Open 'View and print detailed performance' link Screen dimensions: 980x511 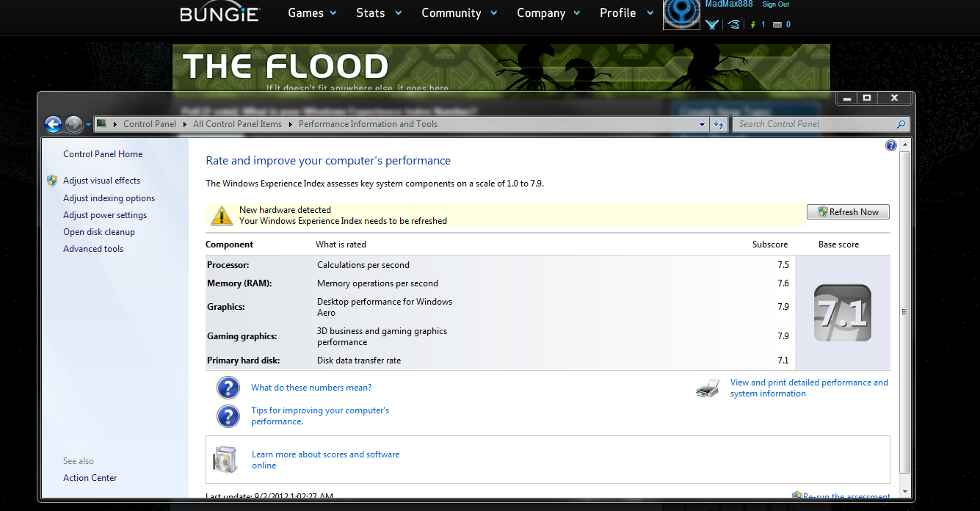tap(809, 388)
